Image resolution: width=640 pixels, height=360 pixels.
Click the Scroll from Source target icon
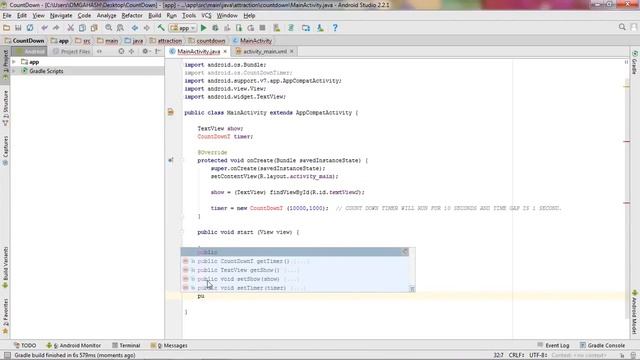click(121, 51)
